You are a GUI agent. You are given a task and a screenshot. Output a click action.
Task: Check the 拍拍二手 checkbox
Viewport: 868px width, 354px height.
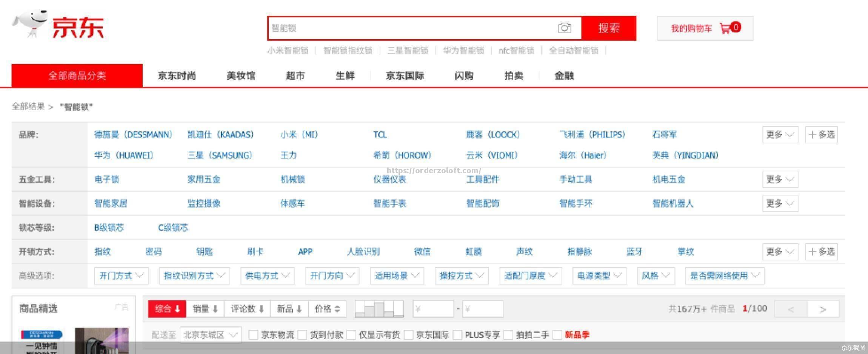click(x=508, y=335)
